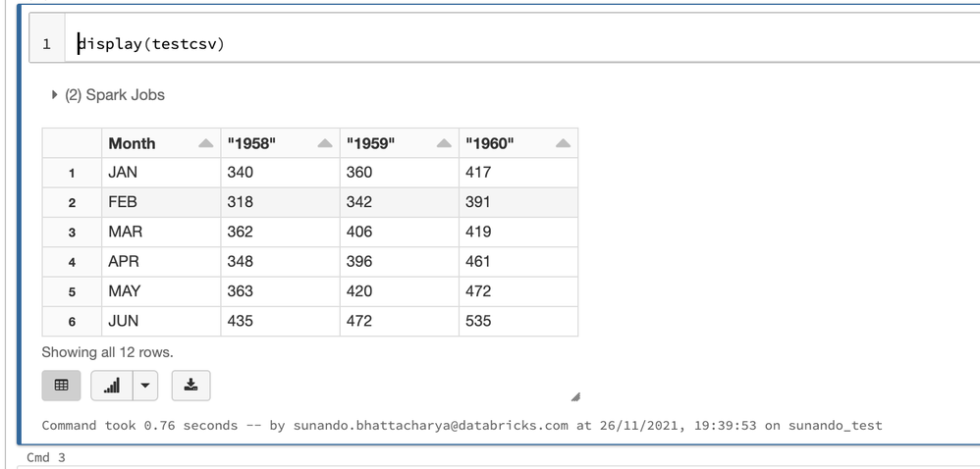Click the Cmd 3 cell label
The width and height of the screenshot is (980, 469).
coord(46,457)
